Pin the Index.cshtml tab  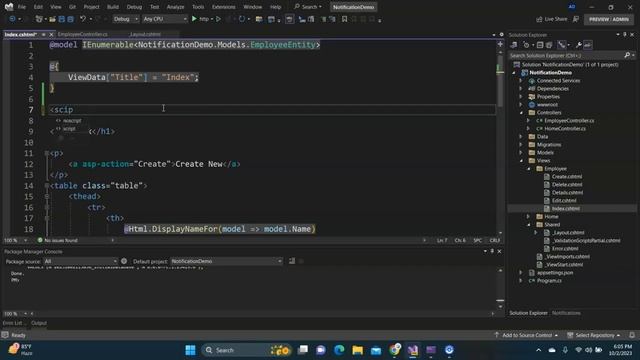44,35
